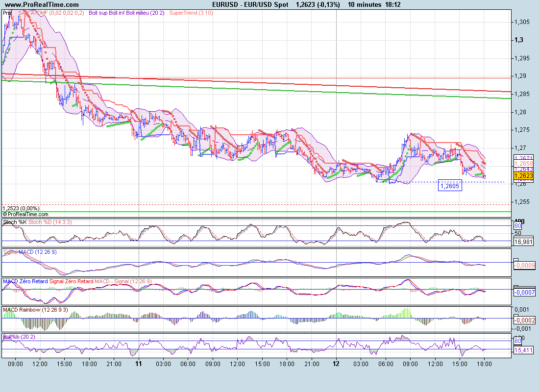Select the MACD Rainbow (12 26 9 3) label

tap(35, 310)
